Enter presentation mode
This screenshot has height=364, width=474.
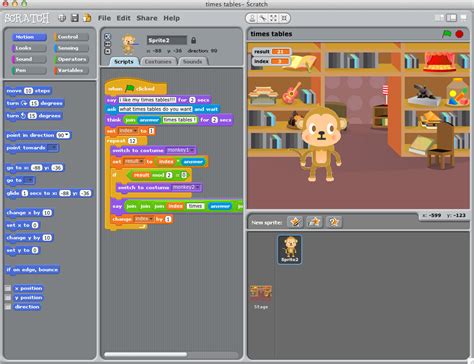[463, 18]
